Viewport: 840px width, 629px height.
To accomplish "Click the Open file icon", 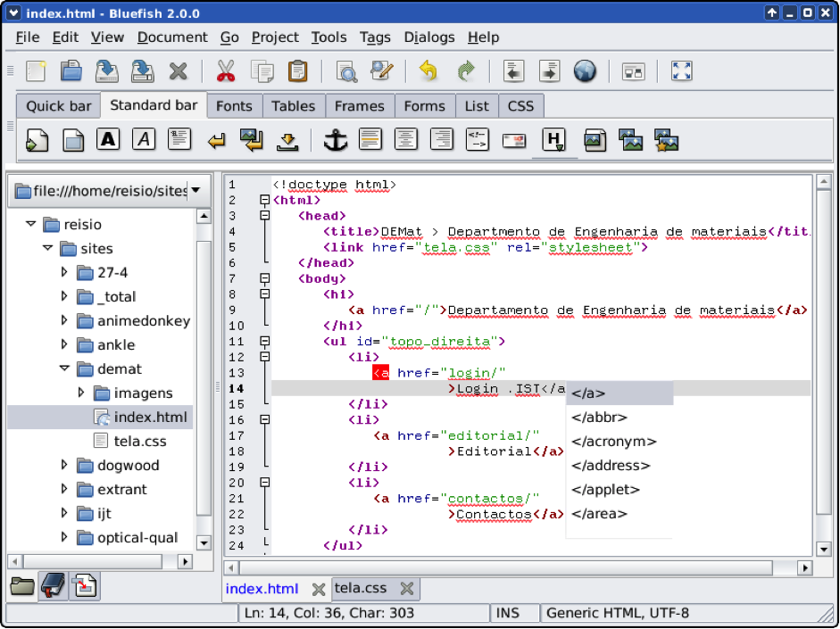I will click(x=71, y=70).
